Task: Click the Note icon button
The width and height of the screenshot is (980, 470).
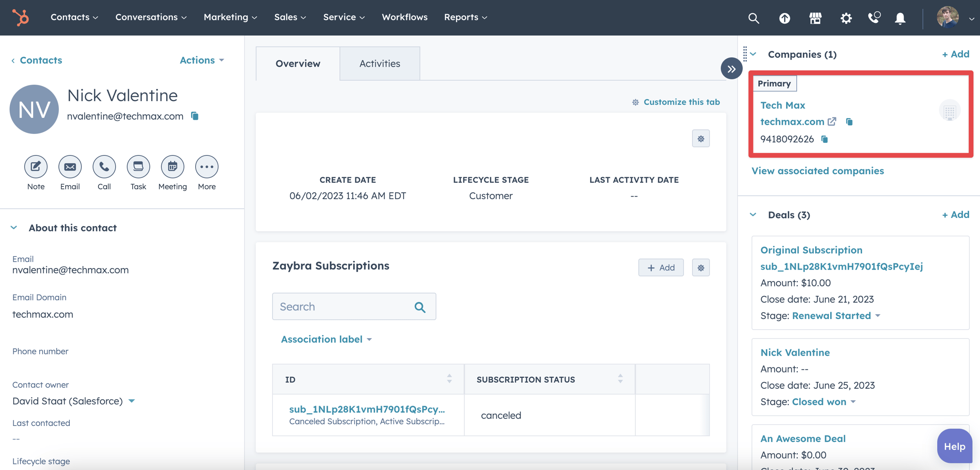Action: pos(36,166)
